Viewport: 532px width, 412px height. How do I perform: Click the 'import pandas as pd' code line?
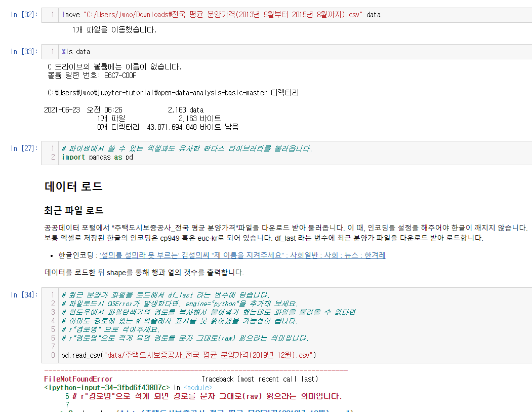coord(97,157)
